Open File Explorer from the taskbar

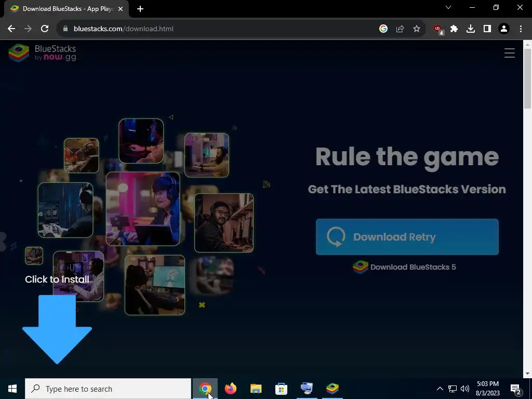256,389
